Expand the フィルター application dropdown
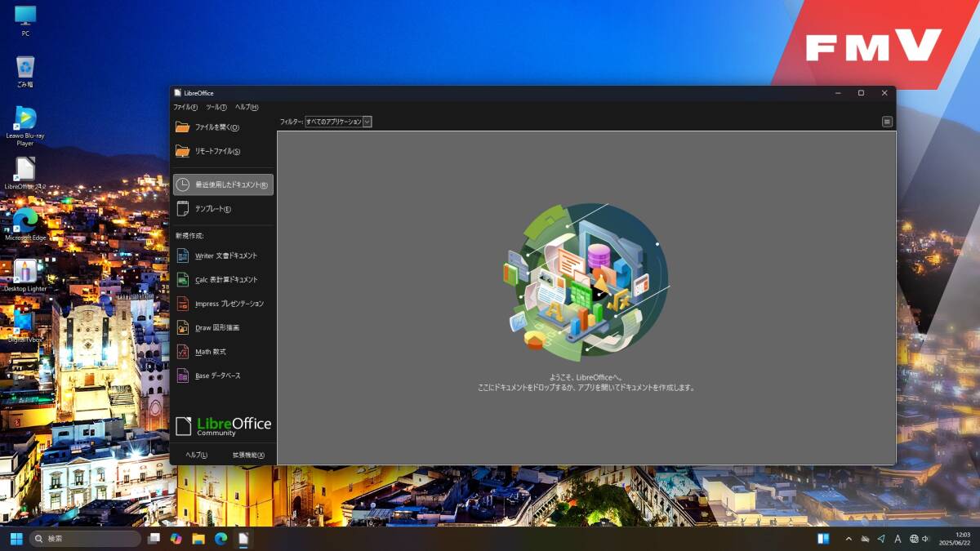This screenshot has width=980, height=551. point(338,122)
